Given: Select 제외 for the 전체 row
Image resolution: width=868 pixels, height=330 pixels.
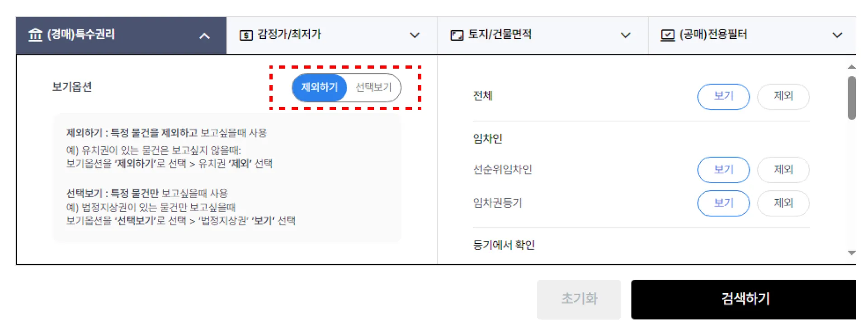Looking at the screenshot, I should click(783, 97).
